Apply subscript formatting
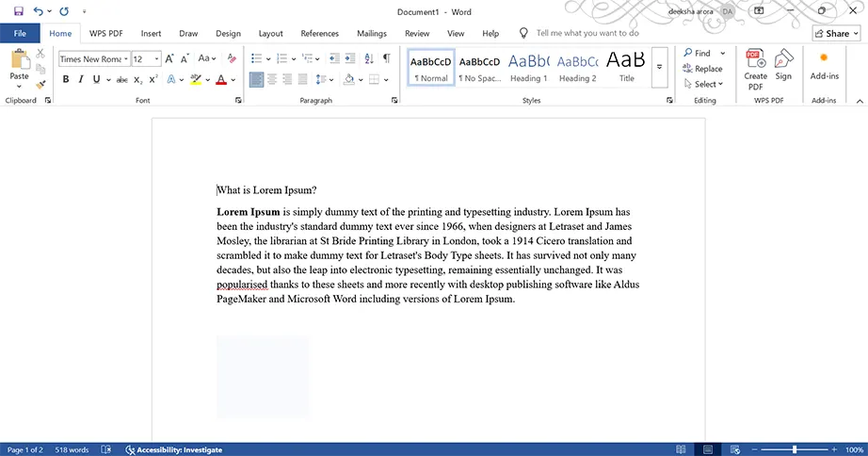 coord(137,80)
